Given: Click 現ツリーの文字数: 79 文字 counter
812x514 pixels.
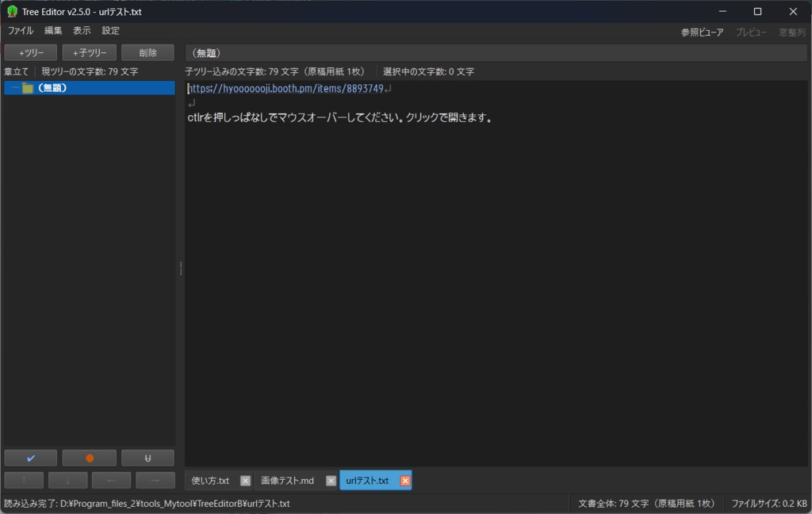Looking at the screenshot, I should 90,71.
